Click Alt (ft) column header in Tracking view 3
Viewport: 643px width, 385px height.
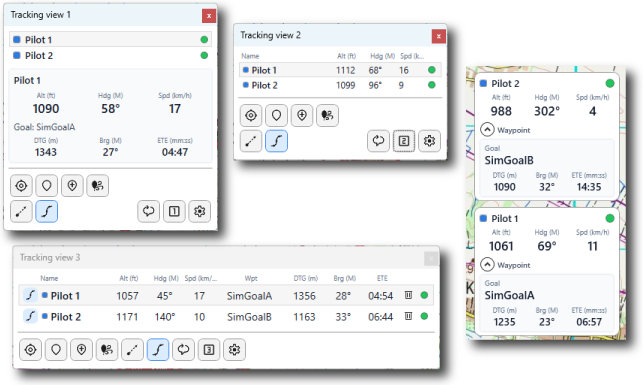(x=128, y=278)
